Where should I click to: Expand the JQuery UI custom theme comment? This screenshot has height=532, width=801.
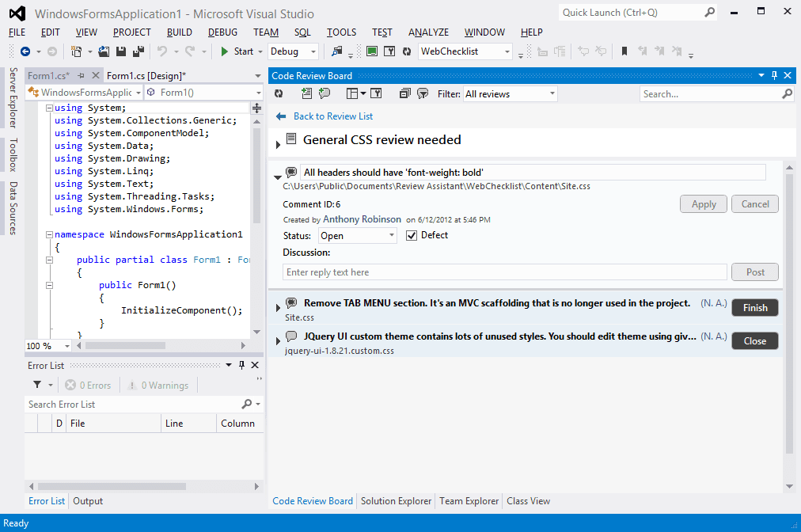[x=278, y=341]
